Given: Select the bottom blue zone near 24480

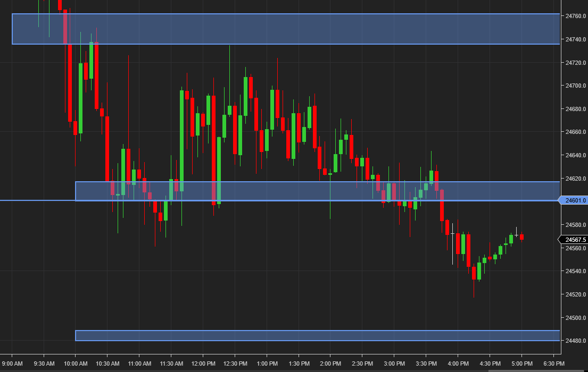Looking at the screenshot, I should click(317, 336).
